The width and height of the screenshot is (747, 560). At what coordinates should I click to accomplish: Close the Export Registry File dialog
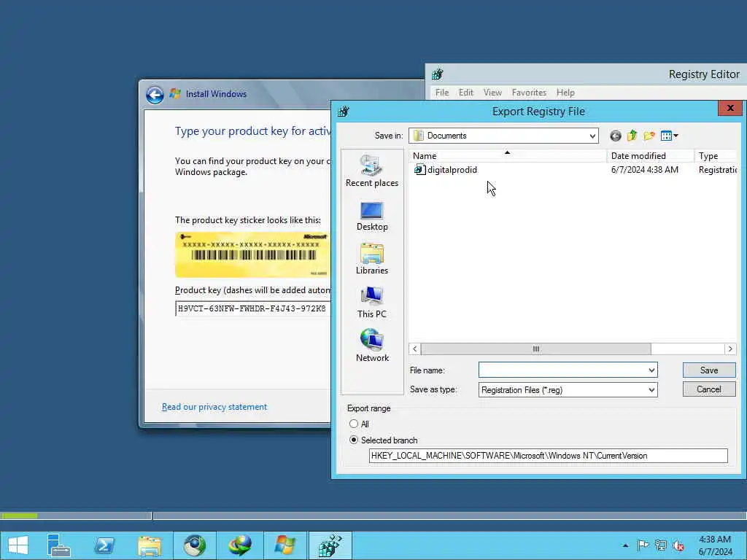(x=729, y=109)
